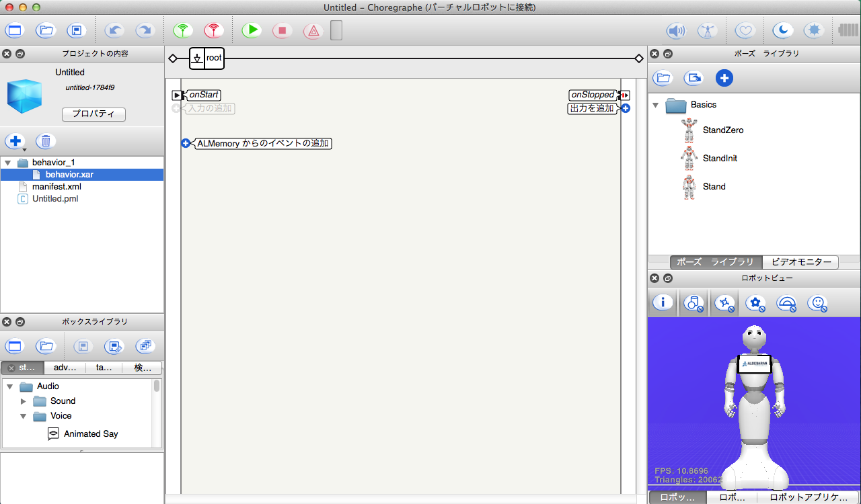Collapse the behavior_1 folder

click(8, 163)
